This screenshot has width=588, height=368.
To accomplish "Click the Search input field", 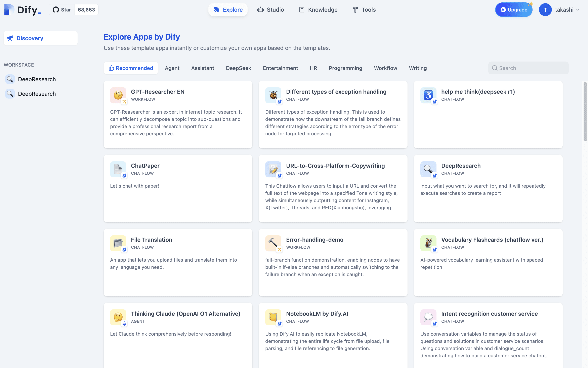I will click(x=528, y=68).
